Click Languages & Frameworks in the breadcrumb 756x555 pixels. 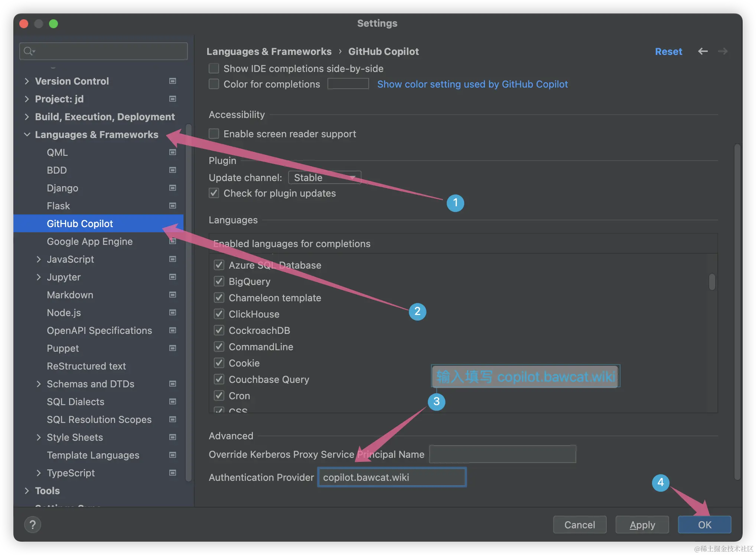269,51
